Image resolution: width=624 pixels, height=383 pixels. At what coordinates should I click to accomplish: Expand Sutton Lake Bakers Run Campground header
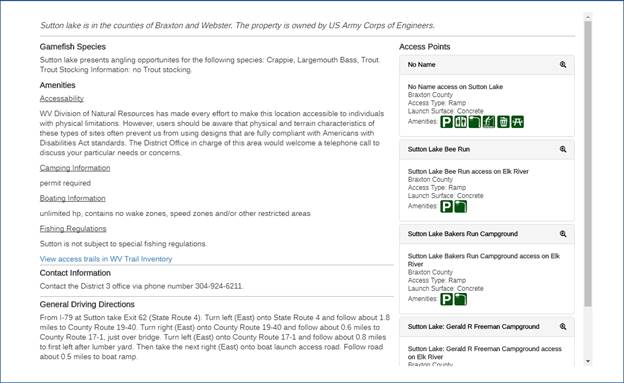click(x=487, y=234)
